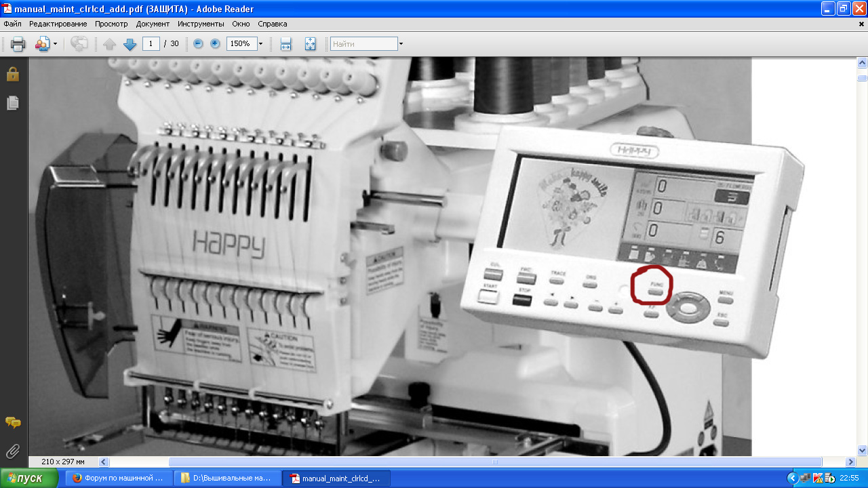Image resolution: width=868 pixels, height=488 pixels.
Task: Click the page number field showing 1
Action: click(x=151, y=43)
